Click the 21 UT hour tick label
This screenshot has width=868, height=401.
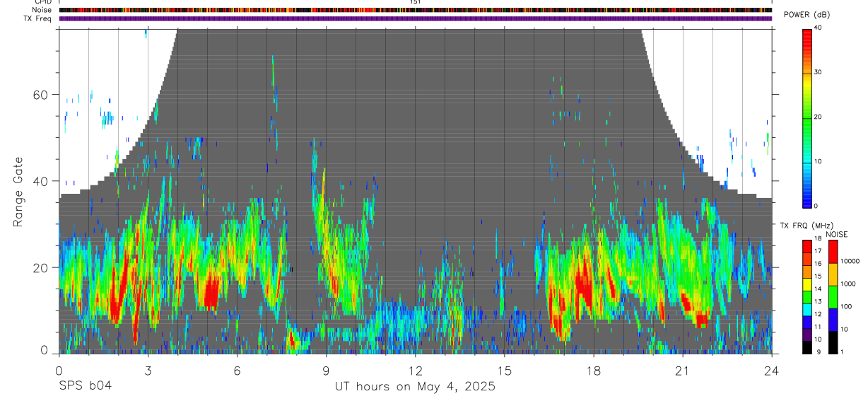(x=683, y=371)
